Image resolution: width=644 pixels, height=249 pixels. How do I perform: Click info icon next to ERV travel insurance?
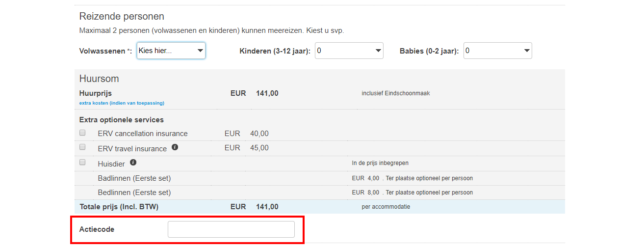[175, 147]
